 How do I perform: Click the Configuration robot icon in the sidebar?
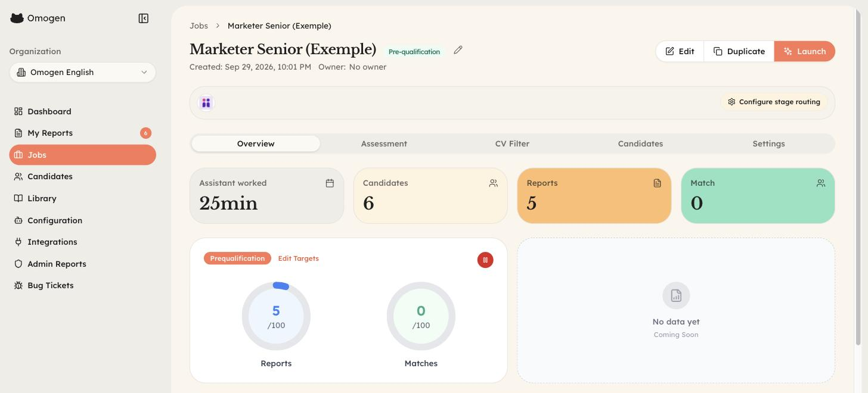coord(18,220)
